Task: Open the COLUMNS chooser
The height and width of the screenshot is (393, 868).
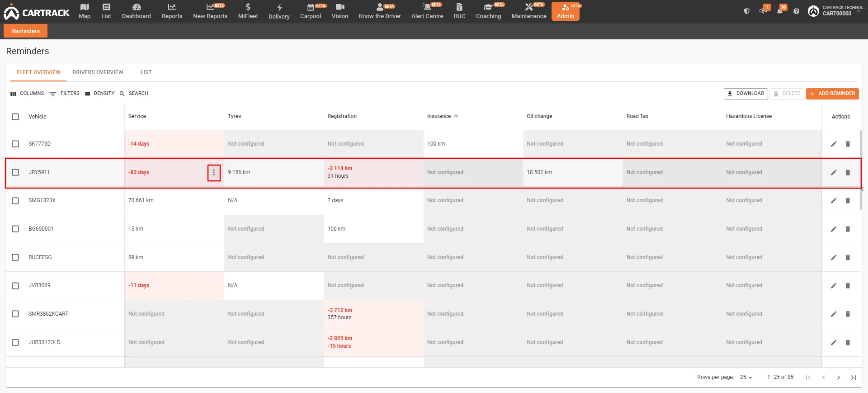Action: click(27, 94)
